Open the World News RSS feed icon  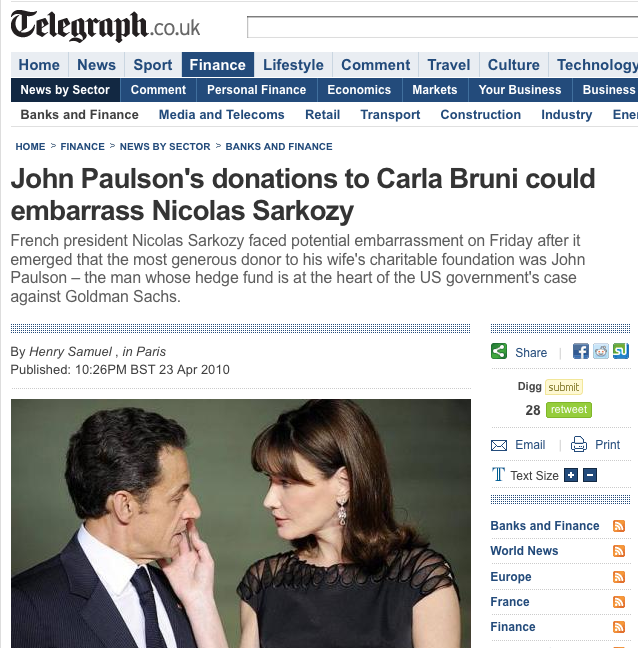point(619,551)
